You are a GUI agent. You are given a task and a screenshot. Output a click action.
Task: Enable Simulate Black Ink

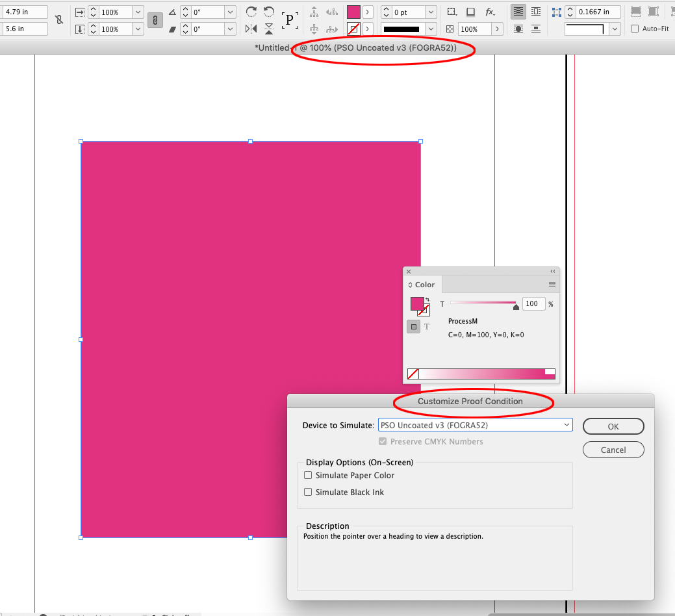click(x=308, y=492)
